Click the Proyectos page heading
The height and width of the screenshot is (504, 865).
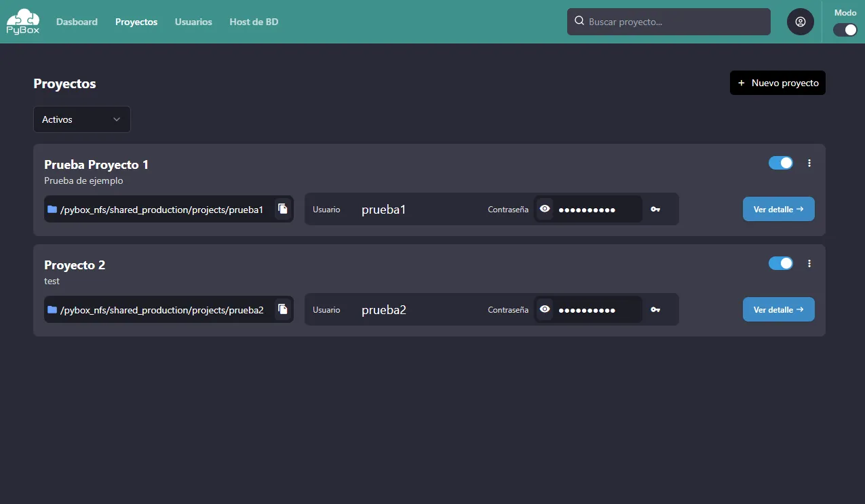coord(64,83)
